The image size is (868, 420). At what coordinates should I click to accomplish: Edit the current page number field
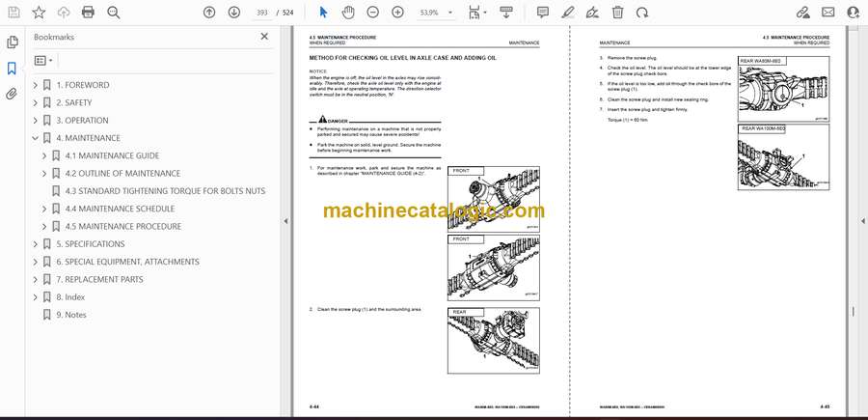pyautogui.click(x=262, y=13)
